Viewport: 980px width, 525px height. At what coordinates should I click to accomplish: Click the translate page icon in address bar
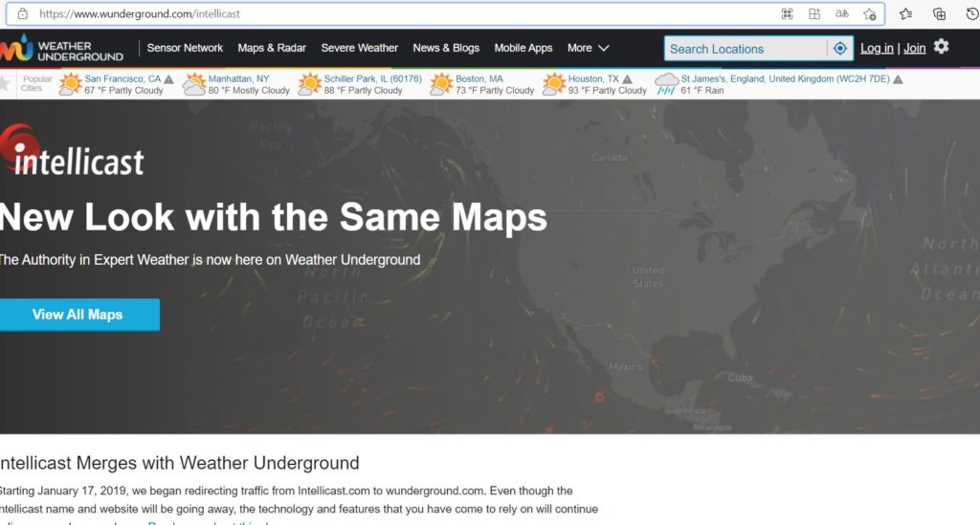pos(842,14)
